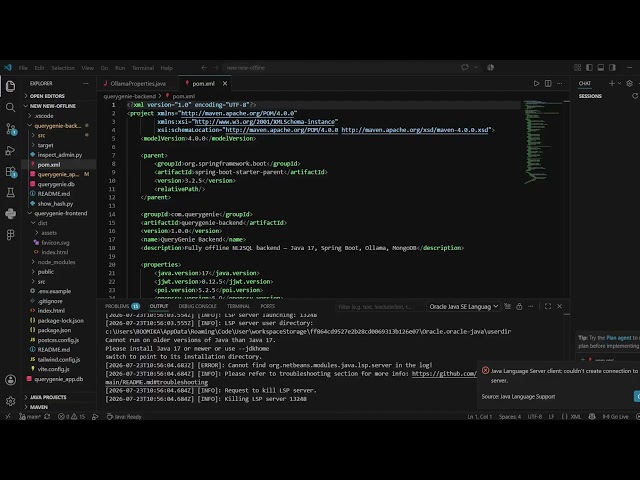This screenshot has height=480, width=640.
Task: Open Run and Debug view
Action: click(11, 151)
